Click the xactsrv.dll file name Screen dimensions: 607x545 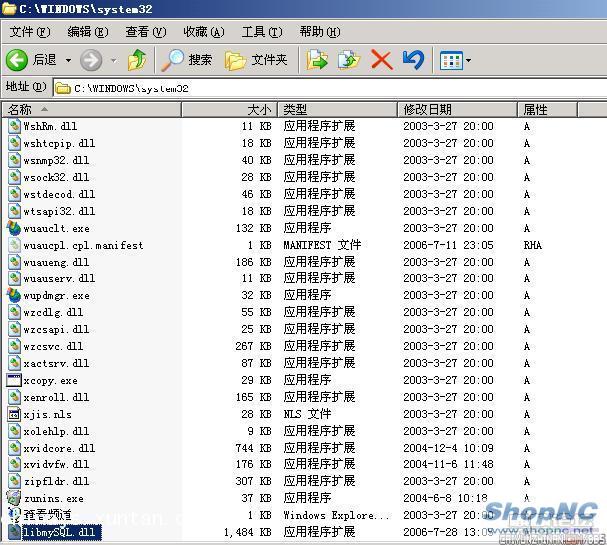coord(56,363)
